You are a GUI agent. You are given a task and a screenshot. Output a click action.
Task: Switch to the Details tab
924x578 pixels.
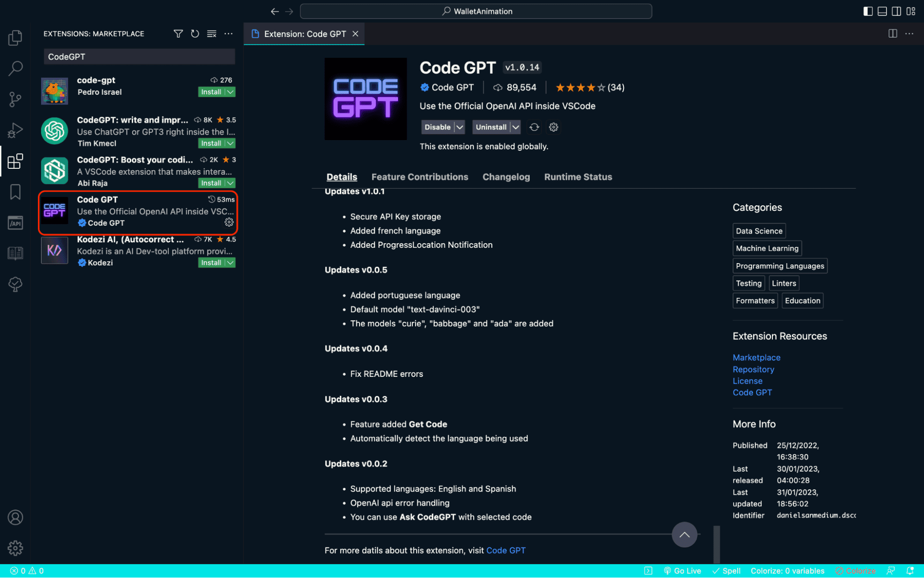[342, 177]
